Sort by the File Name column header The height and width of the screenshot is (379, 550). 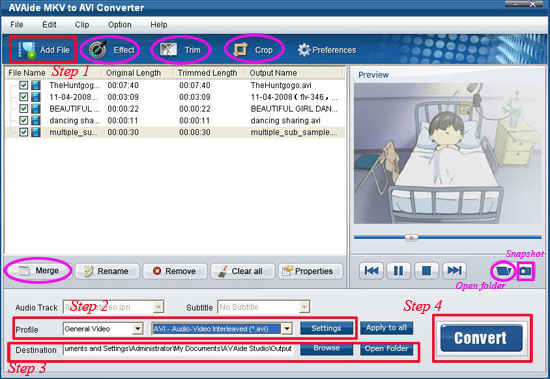[27, 73]
